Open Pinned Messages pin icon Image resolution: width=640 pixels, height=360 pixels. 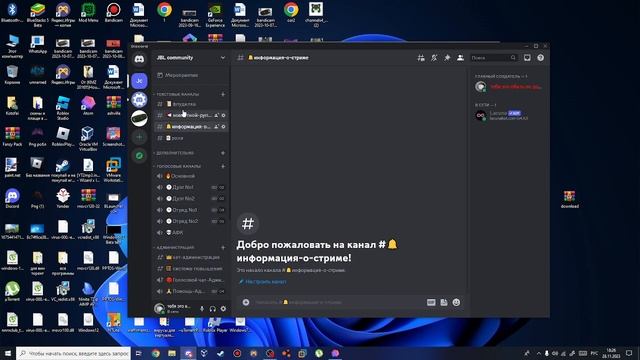[447, 58]
